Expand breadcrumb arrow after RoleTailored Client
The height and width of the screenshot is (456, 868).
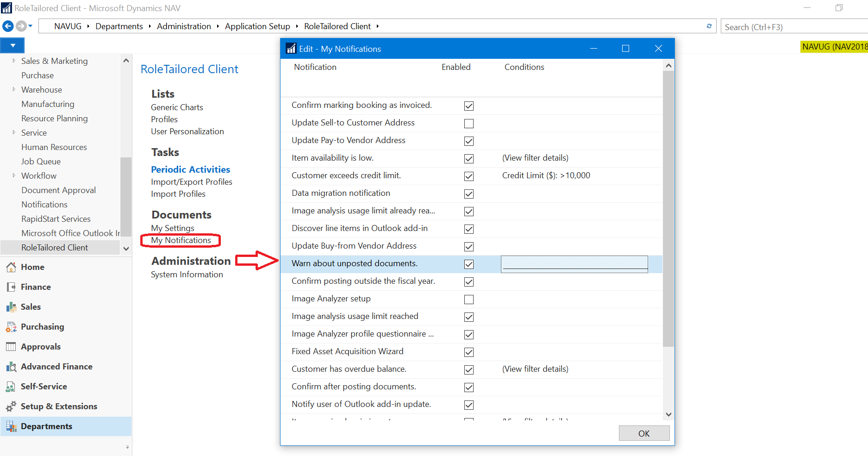pos(378,26)
